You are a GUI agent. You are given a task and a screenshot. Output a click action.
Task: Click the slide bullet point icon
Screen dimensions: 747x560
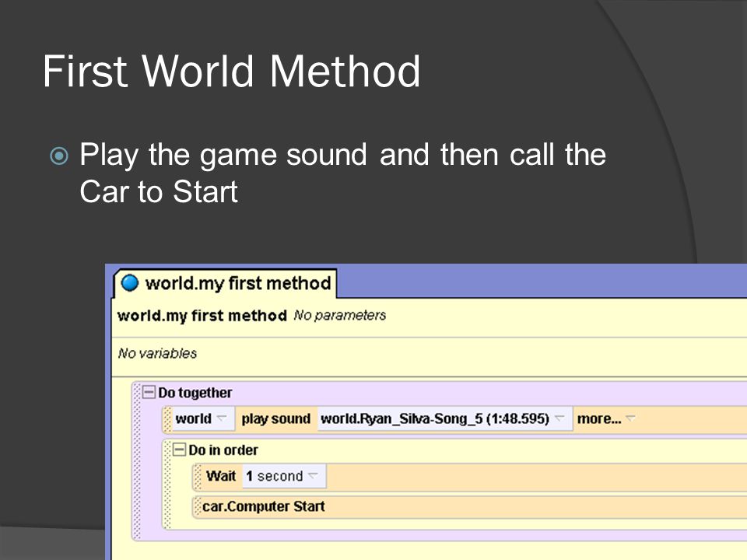pos(59,156)
